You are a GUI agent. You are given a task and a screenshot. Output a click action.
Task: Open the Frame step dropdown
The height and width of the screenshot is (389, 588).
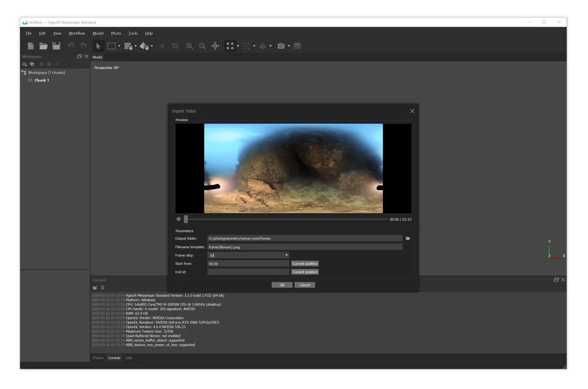[x=286, y=255]
